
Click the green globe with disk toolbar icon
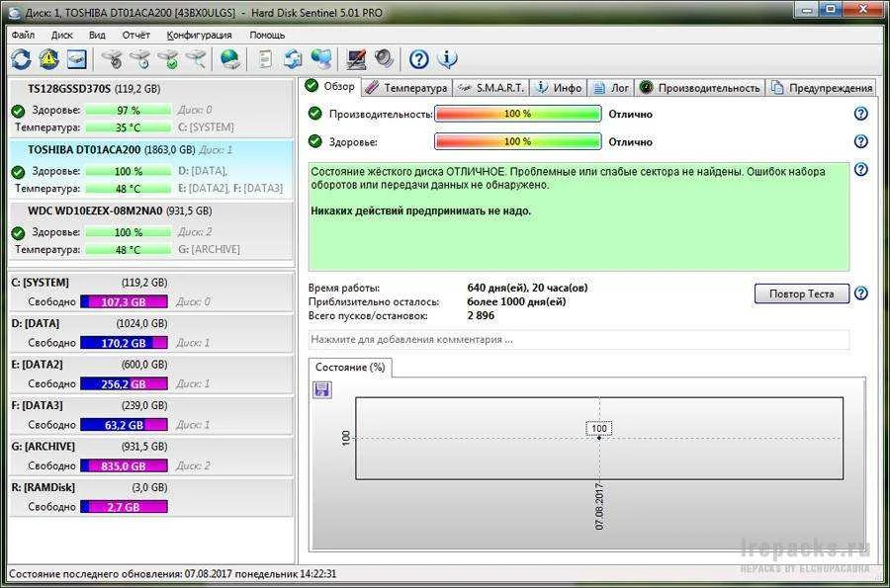pos(229,59)
